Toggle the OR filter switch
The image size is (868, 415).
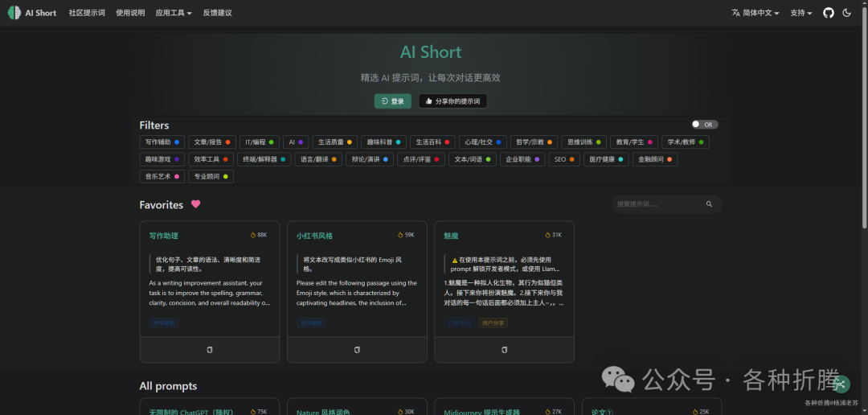(704, 124)
